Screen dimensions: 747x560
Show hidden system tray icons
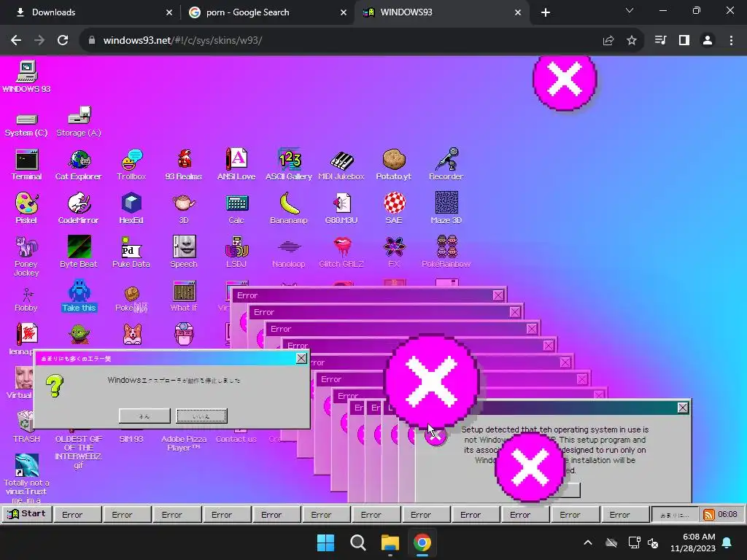pos(588,542)
